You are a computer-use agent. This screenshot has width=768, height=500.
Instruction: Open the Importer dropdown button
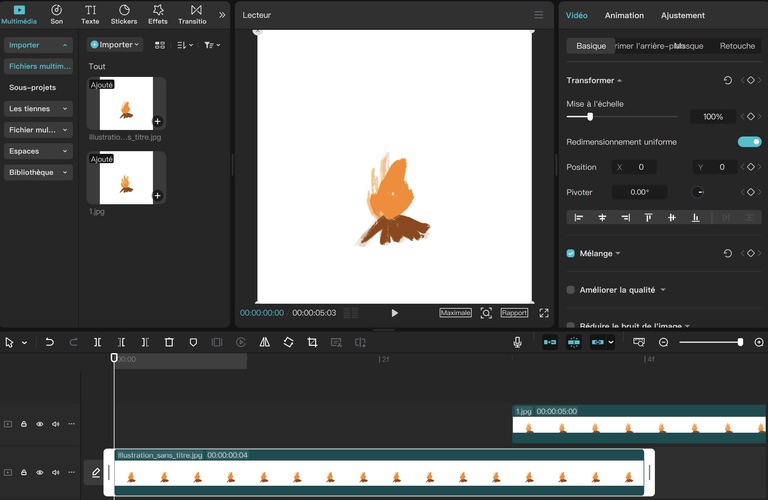pyautogui.click(x=115, y=45)
